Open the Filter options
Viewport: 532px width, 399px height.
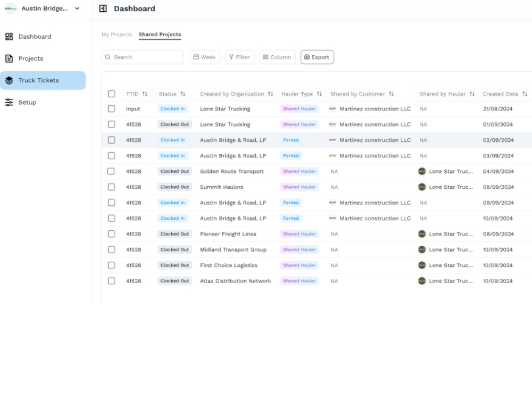pos(240,57)
